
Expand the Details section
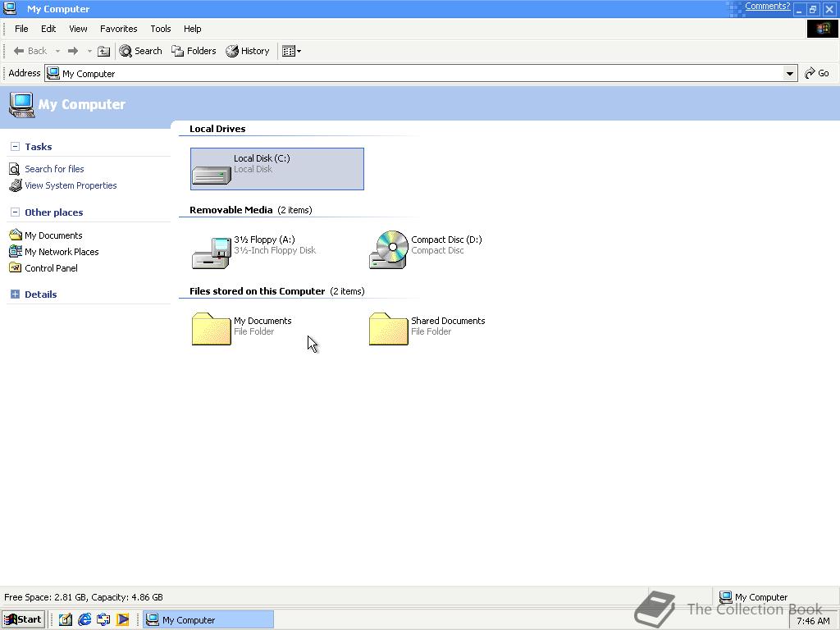click(x=15, y=294)
